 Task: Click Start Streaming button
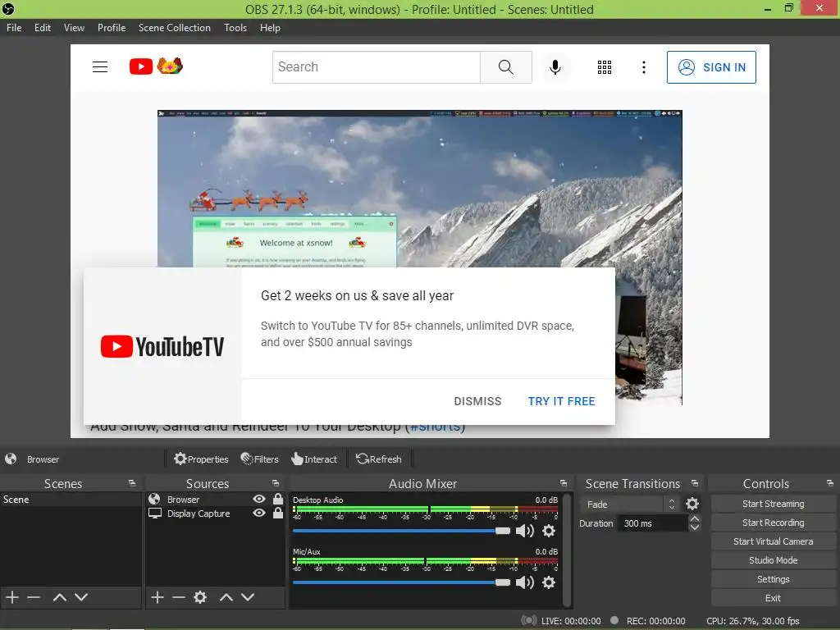tap(773, 504)
